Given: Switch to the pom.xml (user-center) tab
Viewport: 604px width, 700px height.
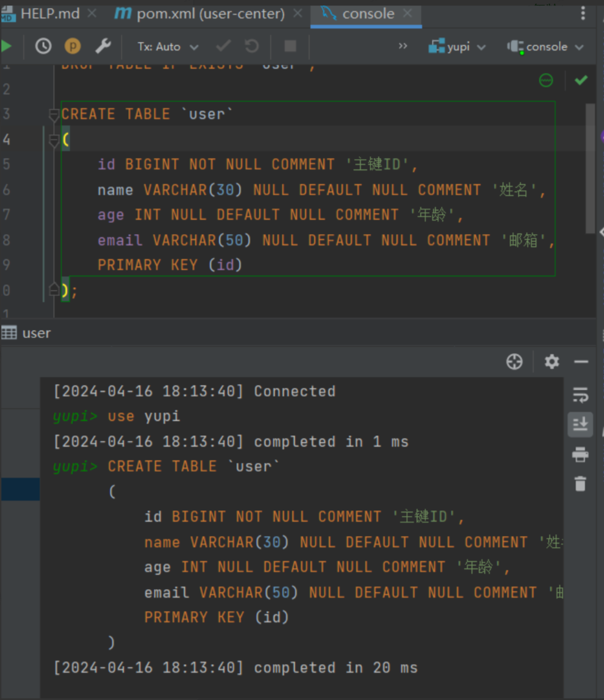Looking at the screenshot, I should [x=201, y=13].
